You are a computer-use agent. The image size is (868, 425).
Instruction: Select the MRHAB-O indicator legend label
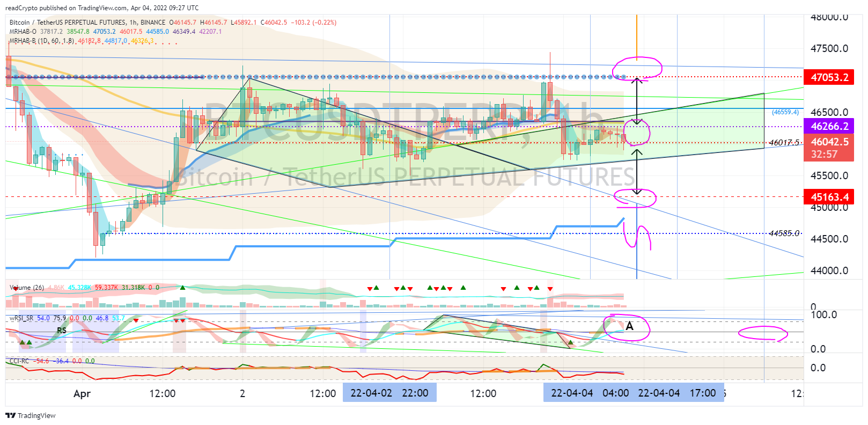23,32
